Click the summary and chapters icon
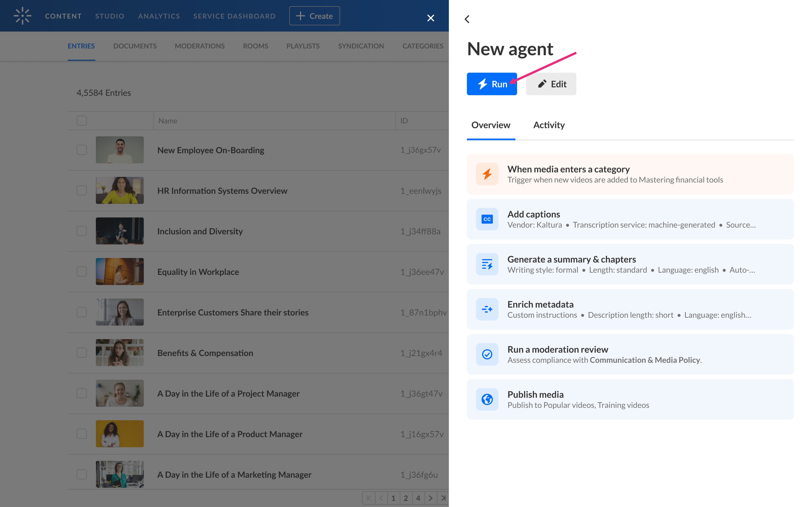This screenshot has height=507, width=812. point(487,264)
